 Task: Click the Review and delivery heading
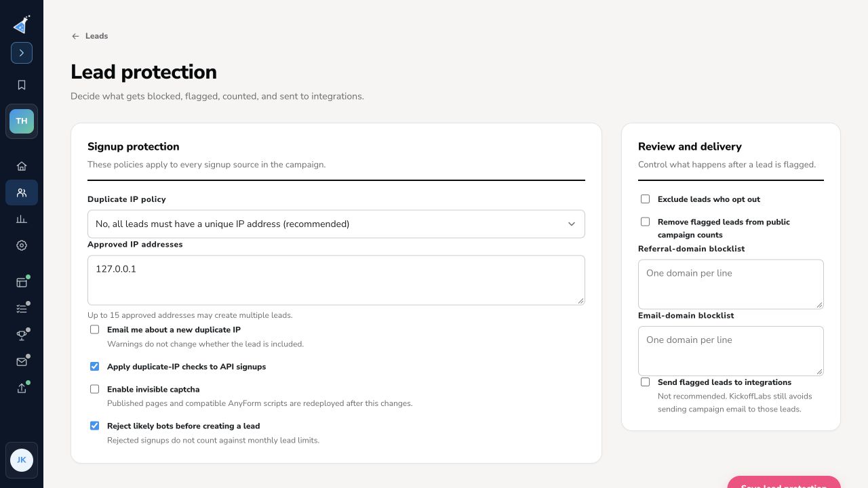[690, 146]
